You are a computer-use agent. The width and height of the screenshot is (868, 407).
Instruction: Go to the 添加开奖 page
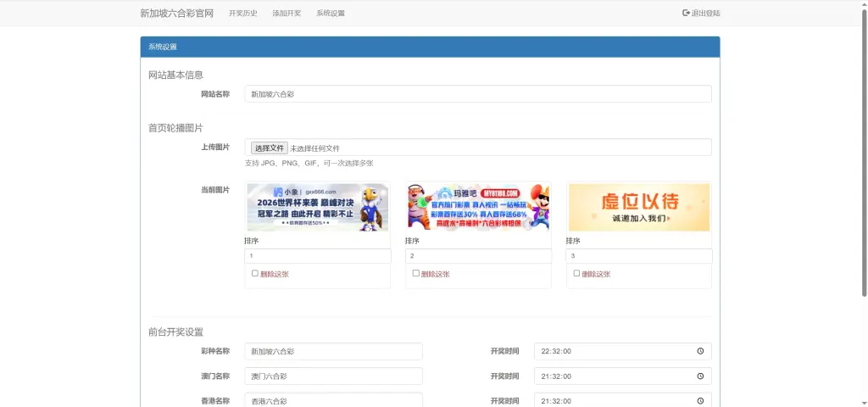pos(287,14)
